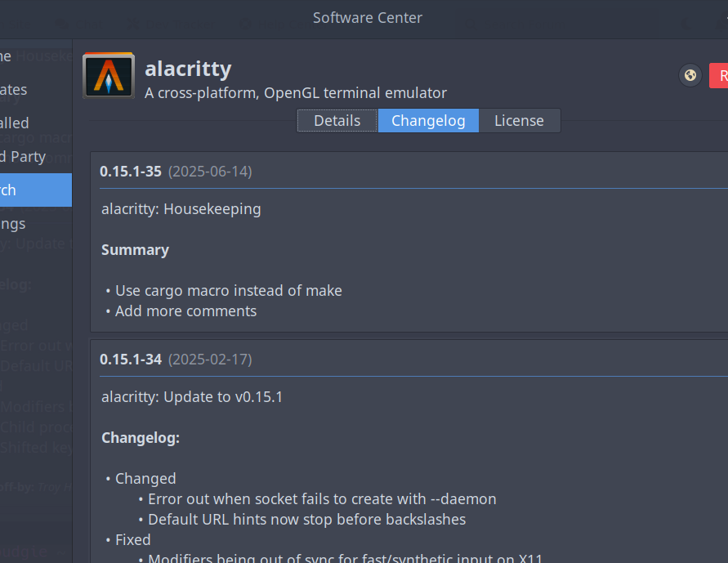Click 'Default URL hints now stop' line
The height and width of the screenshot is (563, 728).
(306, 520)
